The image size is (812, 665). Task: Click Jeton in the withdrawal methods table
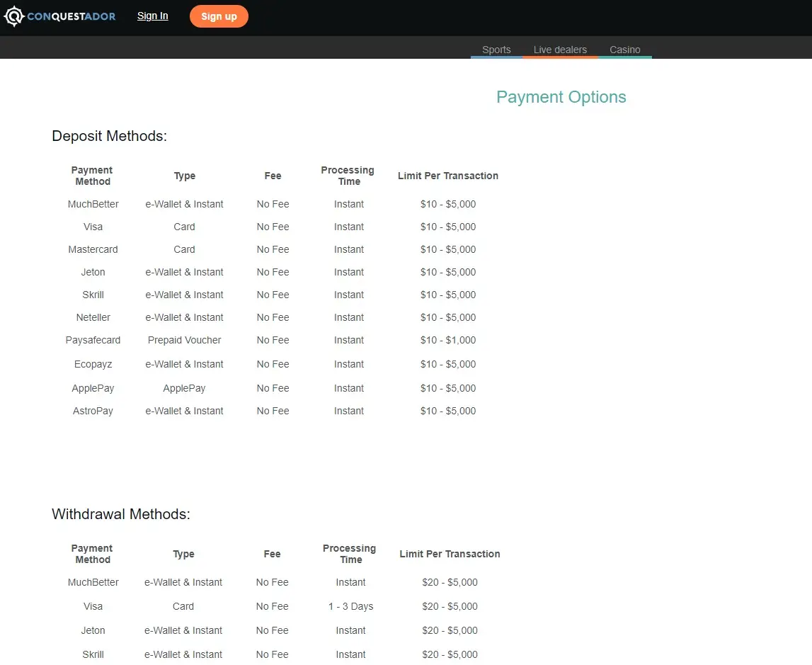(x=93, y=630)
